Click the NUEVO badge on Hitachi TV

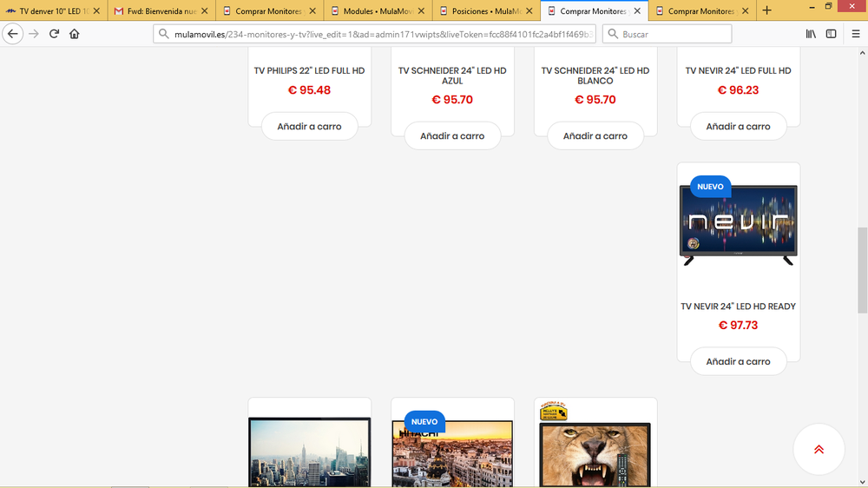click(424, 421)
